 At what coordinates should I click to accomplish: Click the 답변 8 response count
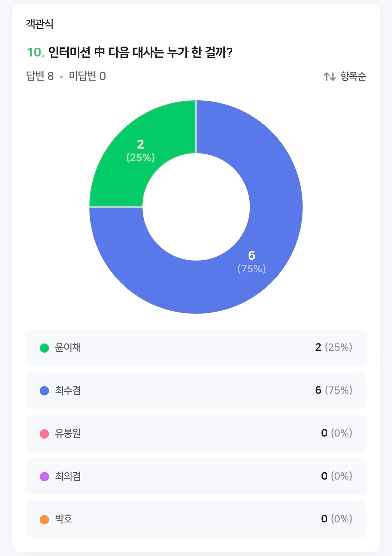(40, 76)
